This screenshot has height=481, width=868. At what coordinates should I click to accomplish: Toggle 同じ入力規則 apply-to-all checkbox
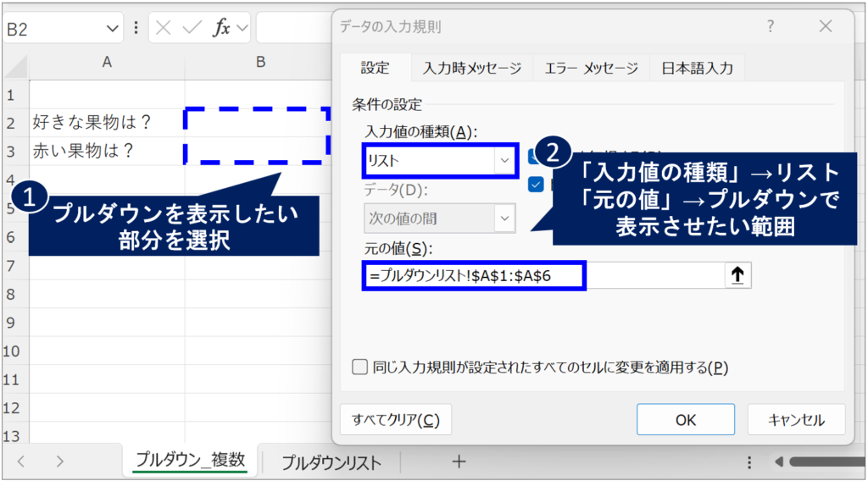tap(359, 368)
